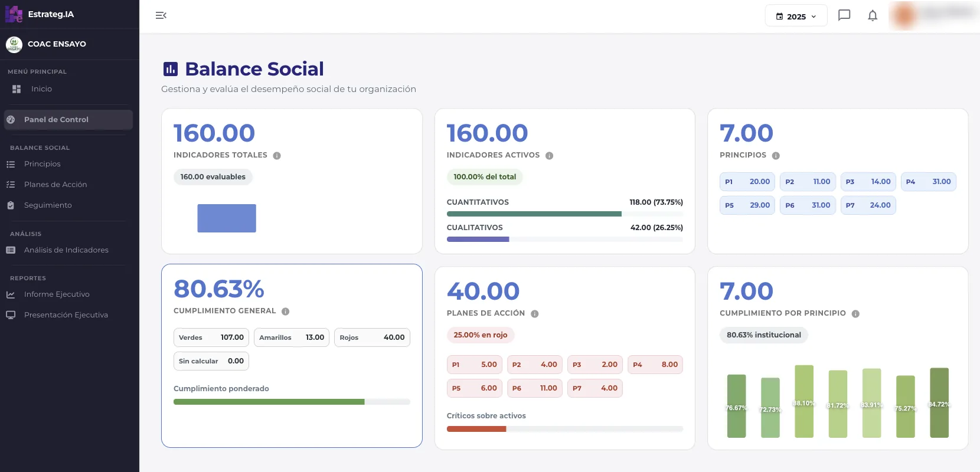Show info tooltip for Indicadores Totales
The width and height of the screenshot is (980, 472).
coord(277,156)
